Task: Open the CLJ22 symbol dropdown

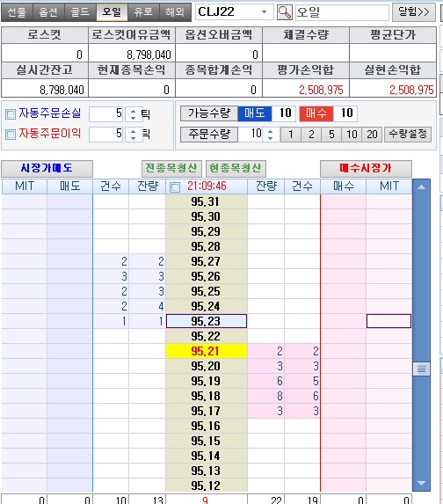Action: point(264,12)
